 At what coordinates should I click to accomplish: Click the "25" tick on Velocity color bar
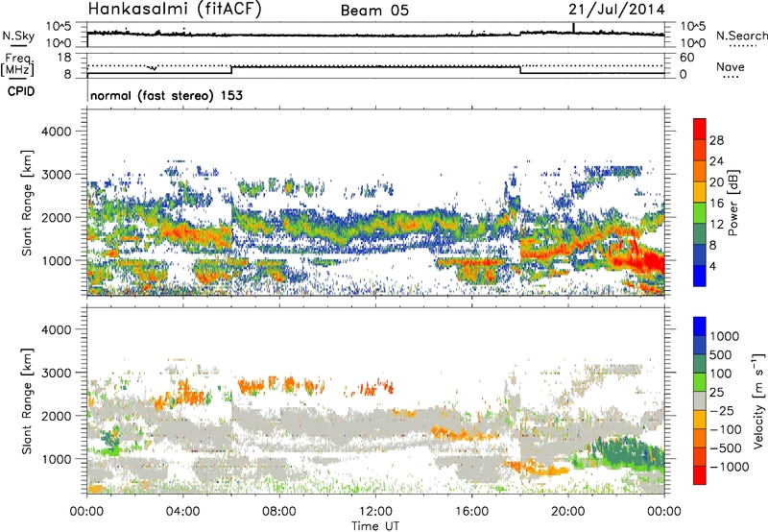pyautogui.click(x=717, y=392)
